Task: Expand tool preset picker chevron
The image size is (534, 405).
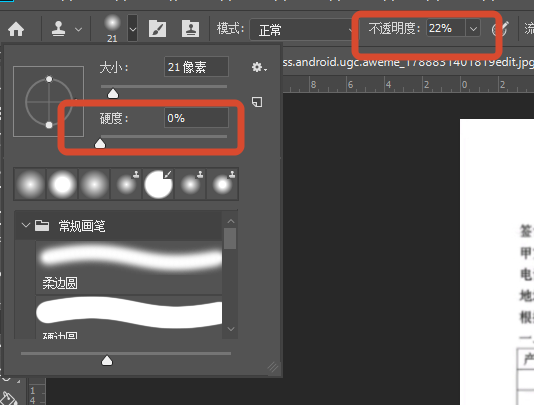Action: tap(78, 30)
